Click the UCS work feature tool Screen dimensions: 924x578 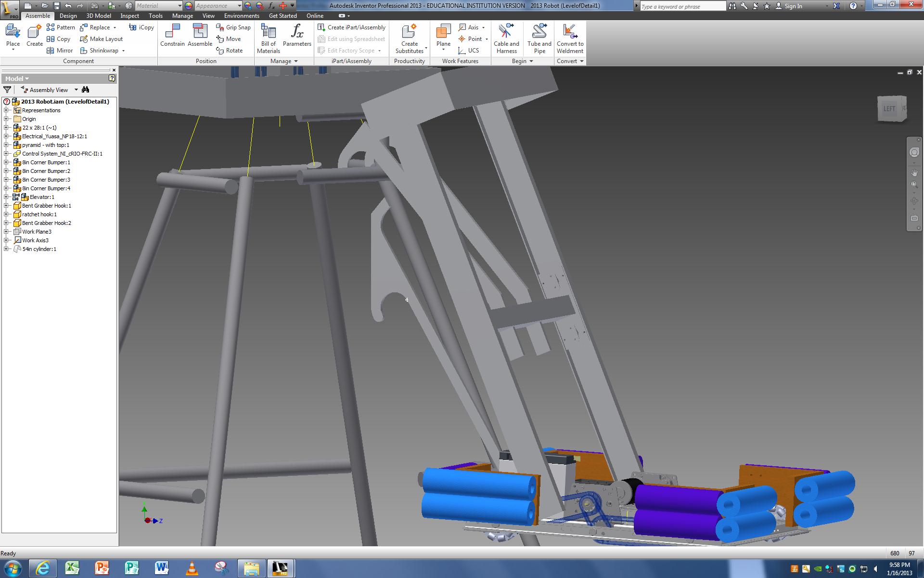coord(469,51)
